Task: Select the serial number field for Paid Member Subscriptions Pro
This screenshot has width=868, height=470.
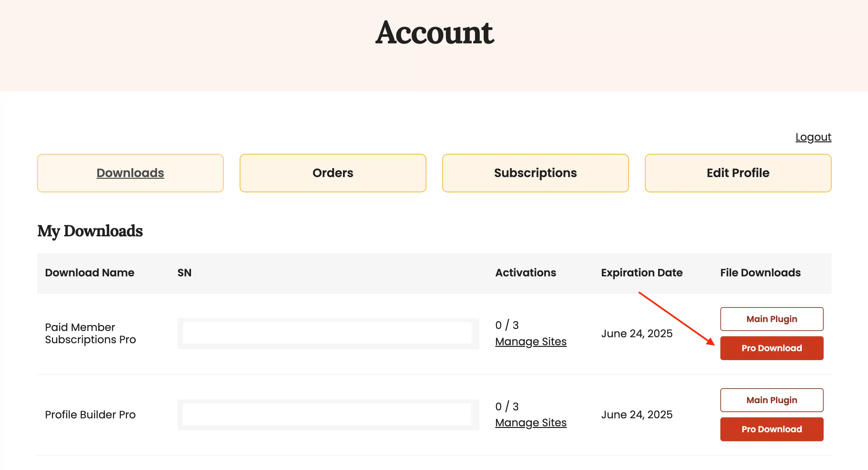Action: tap(328, 333)
